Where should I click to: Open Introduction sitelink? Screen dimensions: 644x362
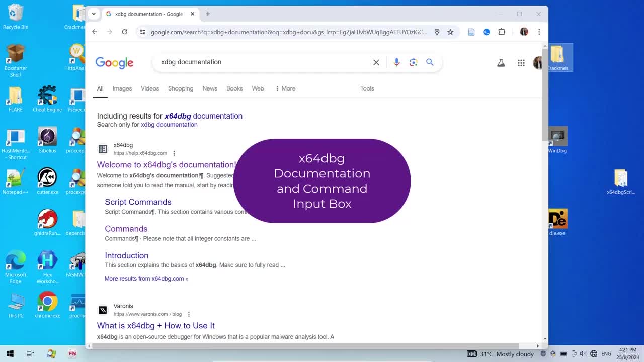126,255
